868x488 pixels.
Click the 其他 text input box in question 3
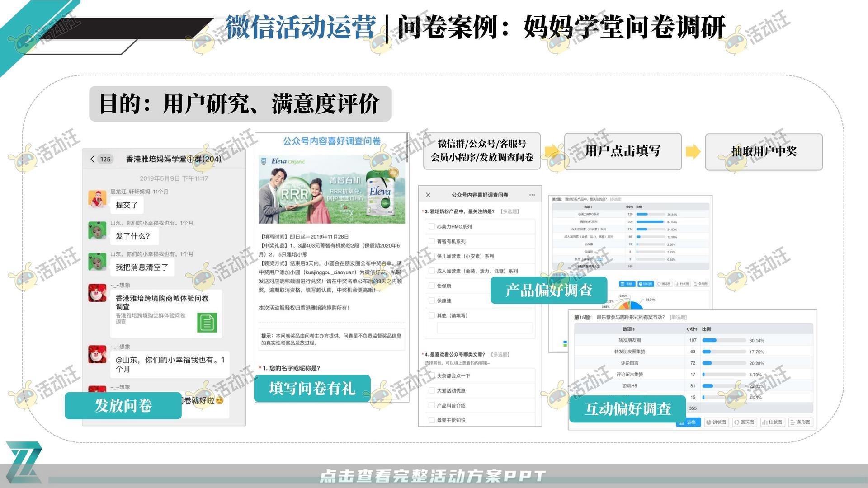pos(484,328)
